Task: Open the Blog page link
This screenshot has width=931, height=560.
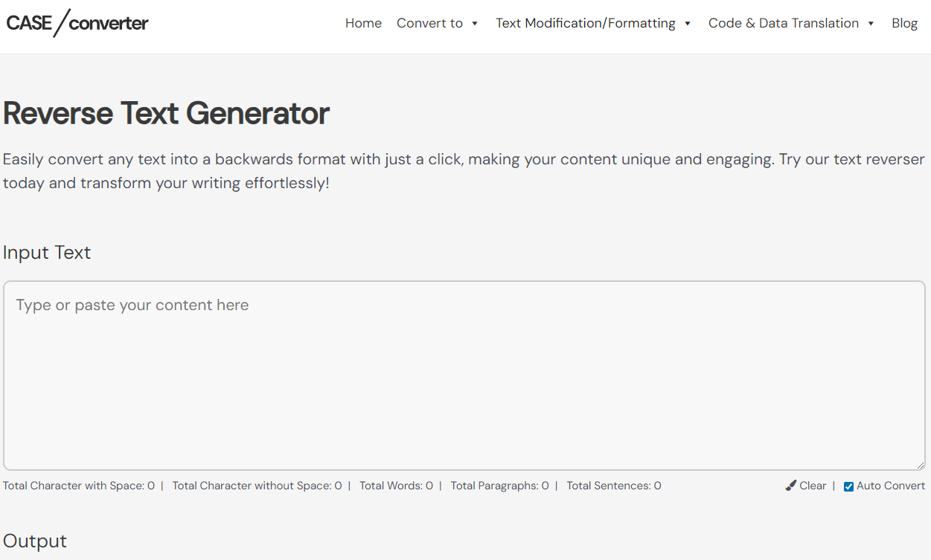Action: [x=904, y=23]
